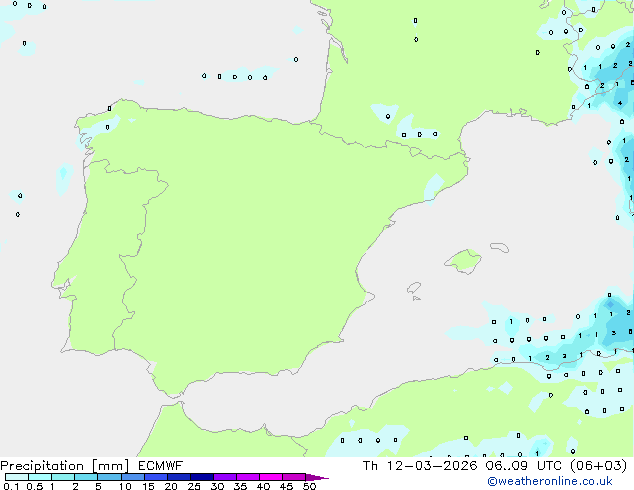The width and height of the screenshot is (634, 490).
Task: Click the ECMWF model label
Action: click(160, 466)
